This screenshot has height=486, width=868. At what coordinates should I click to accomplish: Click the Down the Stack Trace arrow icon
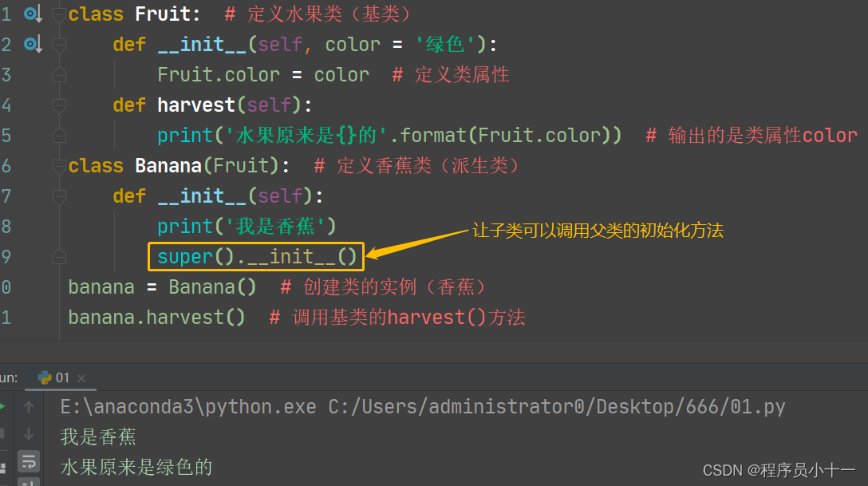click(x=29, y=434)
